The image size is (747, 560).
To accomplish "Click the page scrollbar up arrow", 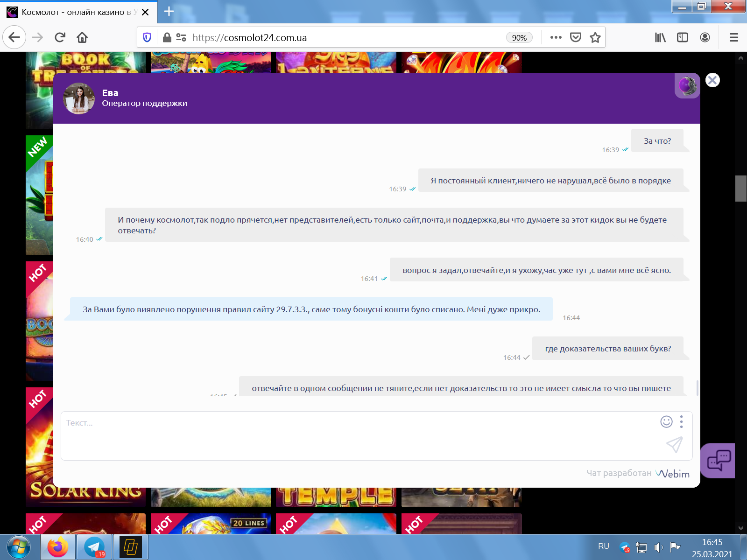I will [x=741, y=58].
